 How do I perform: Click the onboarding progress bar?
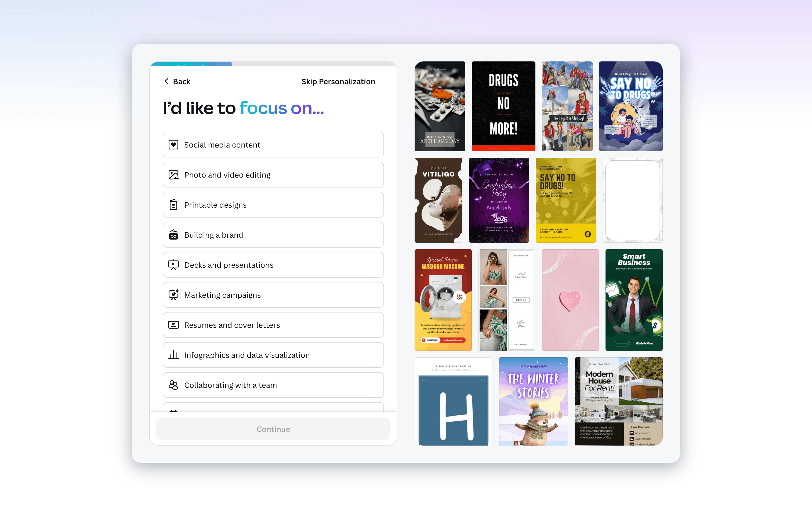[x=273, y=64]
